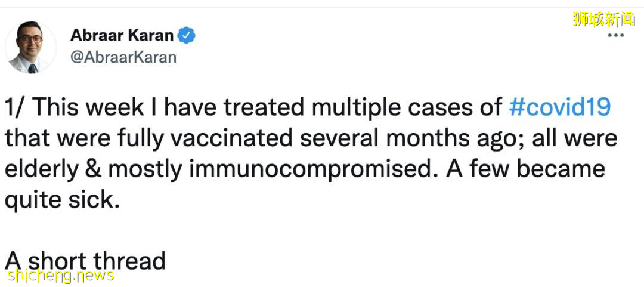644x287 pixels.
Task: Open Abraar Karan's profile picture
Action: [31, 49]
